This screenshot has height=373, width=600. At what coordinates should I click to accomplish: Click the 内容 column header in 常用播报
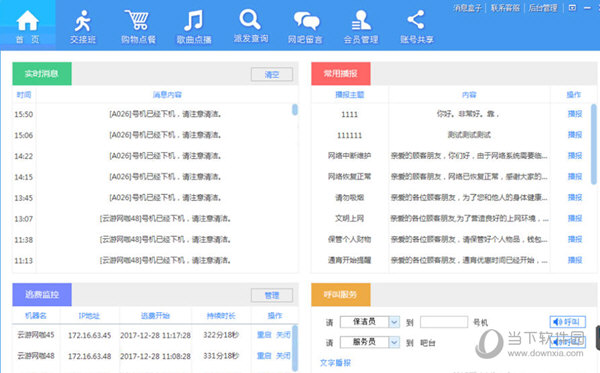(469, 95)
